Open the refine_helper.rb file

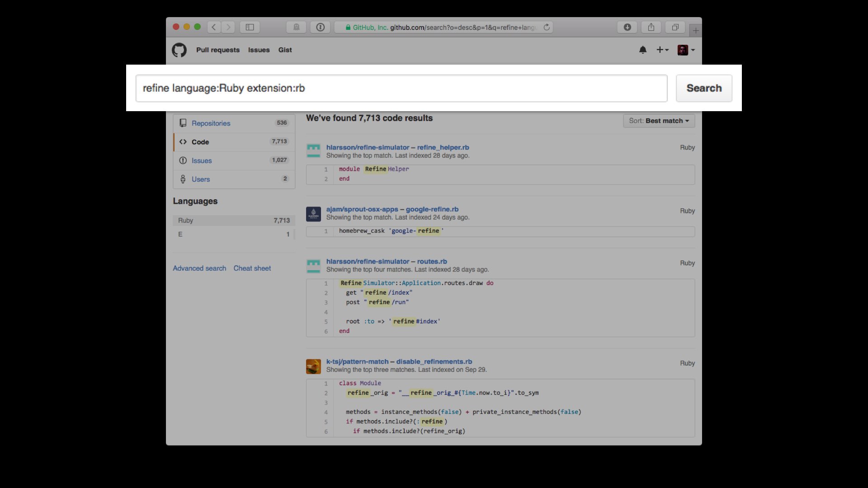443,147
